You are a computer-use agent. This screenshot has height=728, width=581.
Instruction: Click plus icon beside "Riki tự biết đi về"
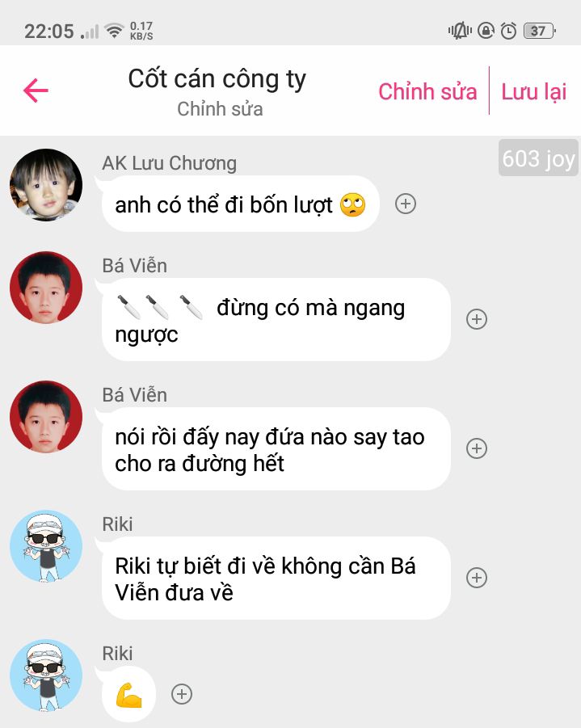coord(477,578)
